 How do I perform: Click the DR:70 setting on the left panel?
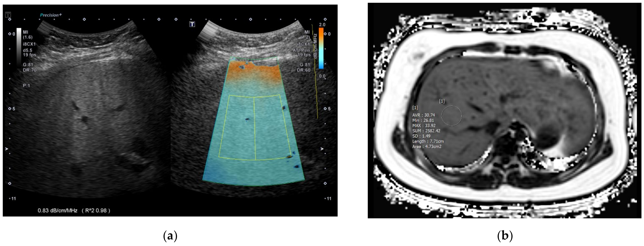click(x=29, y=70)
